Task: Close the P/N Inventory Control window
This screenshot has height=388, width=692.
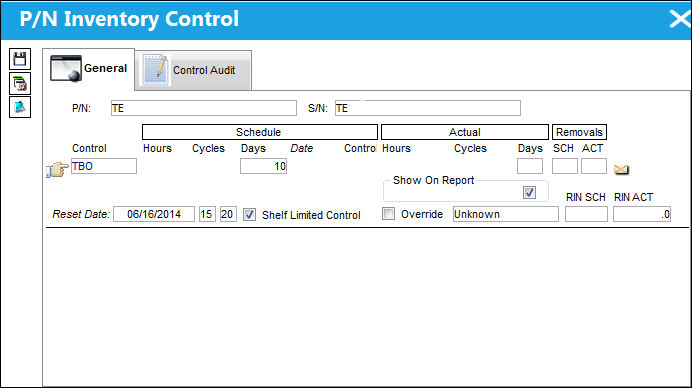Action: [680, 19]
